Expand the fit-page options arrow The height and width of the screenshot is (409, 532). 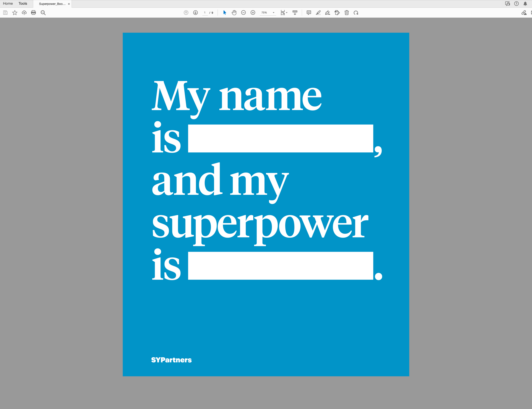(287, 13)
